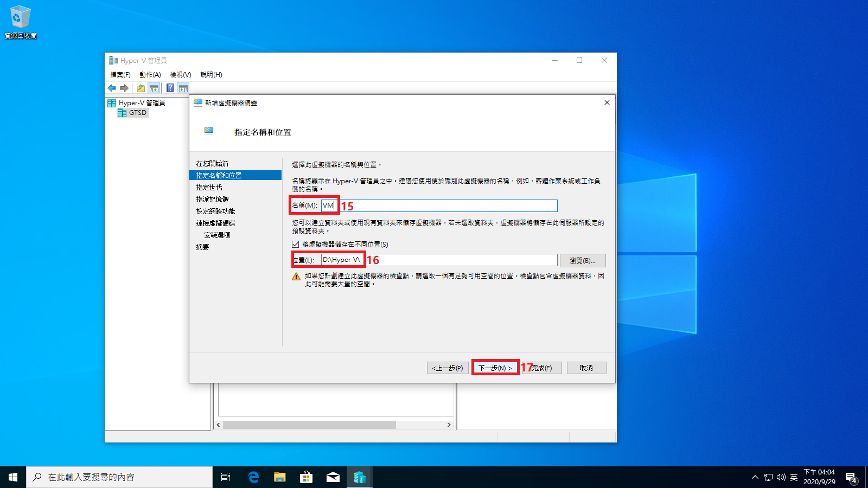Show hidden system tray icons
The height and width of the screenshot is (488, 868).
(755, 477)
